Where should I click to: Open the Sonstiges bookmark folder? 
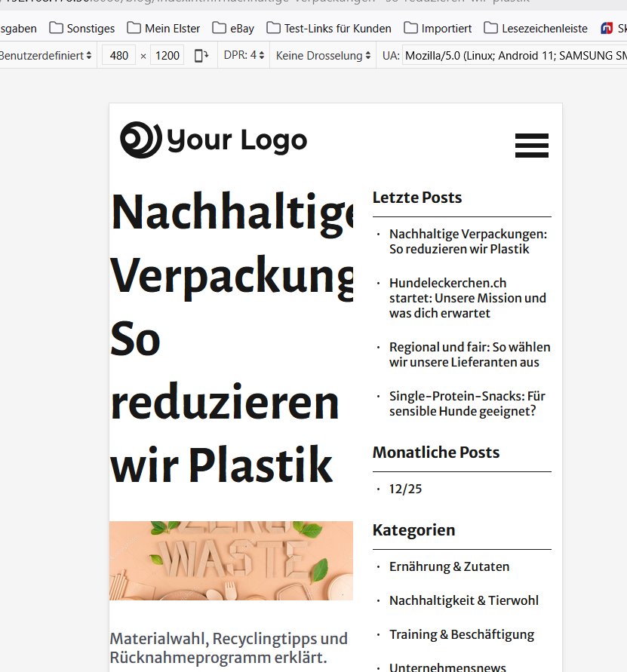point(82,29)
